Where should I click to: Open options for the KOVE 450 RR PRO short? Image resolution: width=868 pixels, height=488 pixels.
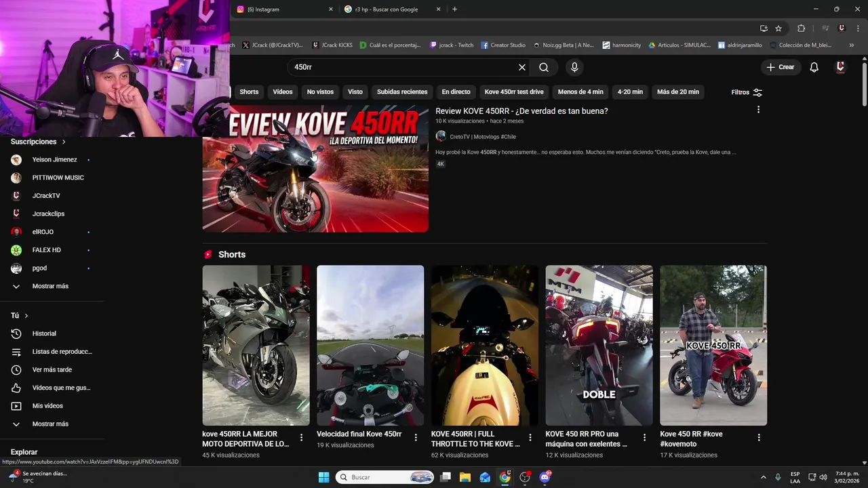tap(645, 438)
